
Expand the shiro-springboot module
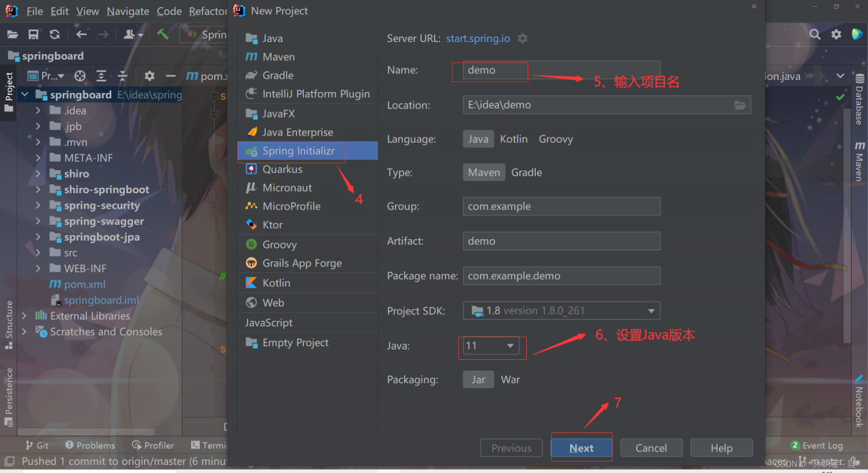[38, 190]
